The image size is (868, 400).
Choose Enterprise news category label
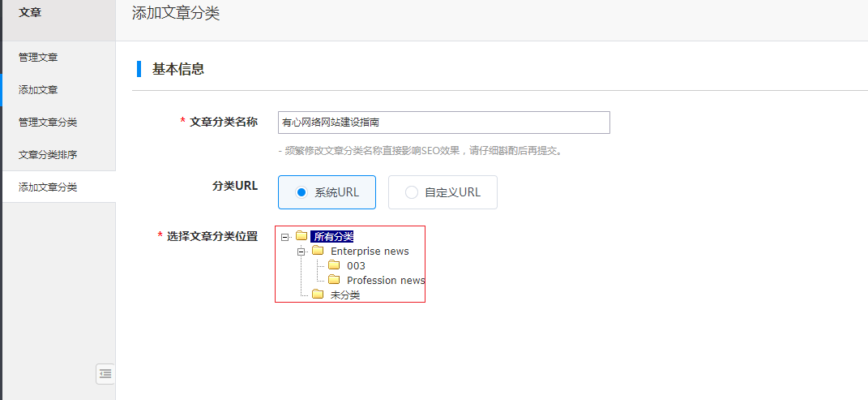370,252
